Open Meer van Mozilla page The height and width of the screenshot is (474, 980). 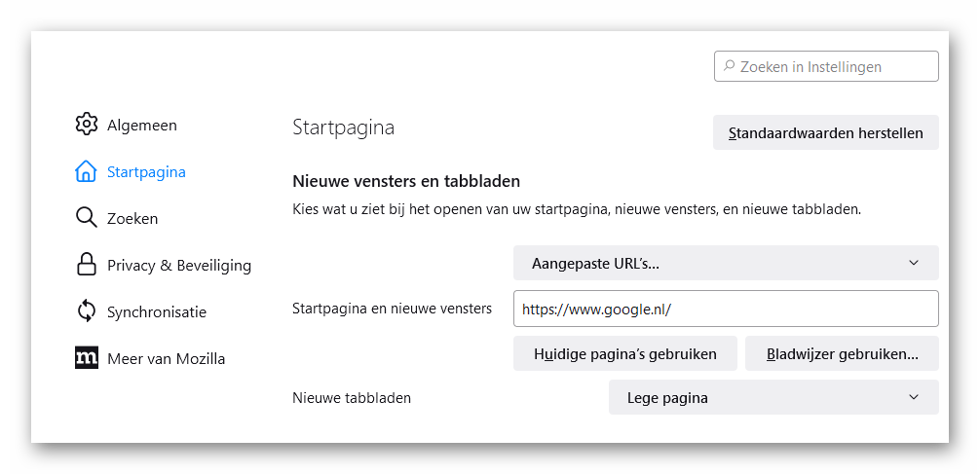(x=166, y=358)
